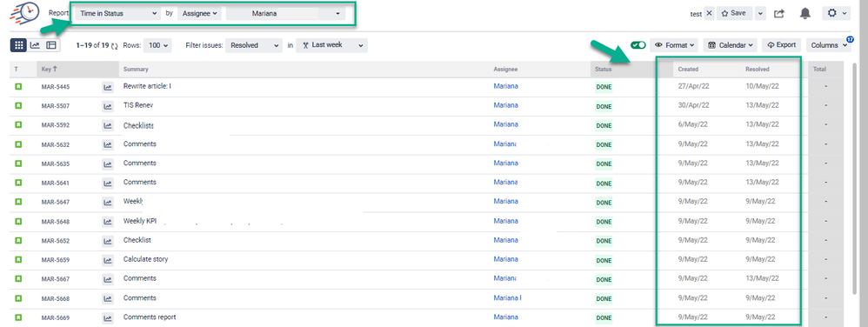Open the chart icon for MAR-5632

[108, 144]
